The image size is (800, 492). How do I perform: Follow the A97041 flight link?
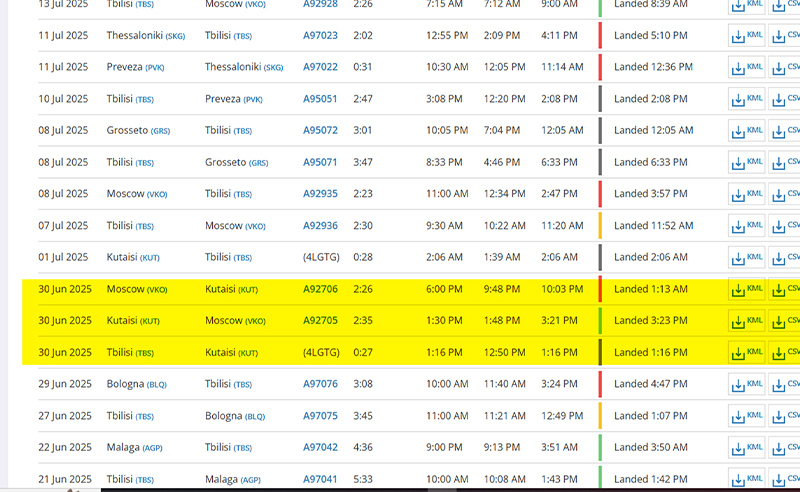click(x=320, y=479)
